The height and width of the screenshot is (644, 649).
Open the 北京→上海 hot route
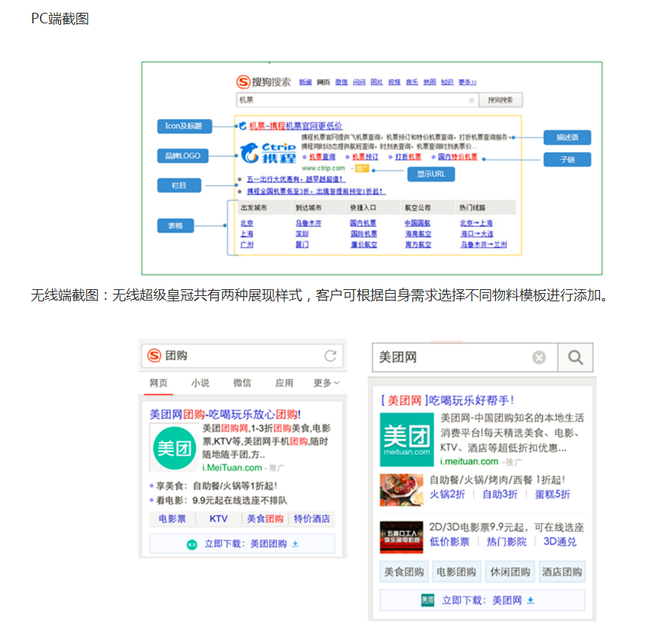(x=476, y=224)
